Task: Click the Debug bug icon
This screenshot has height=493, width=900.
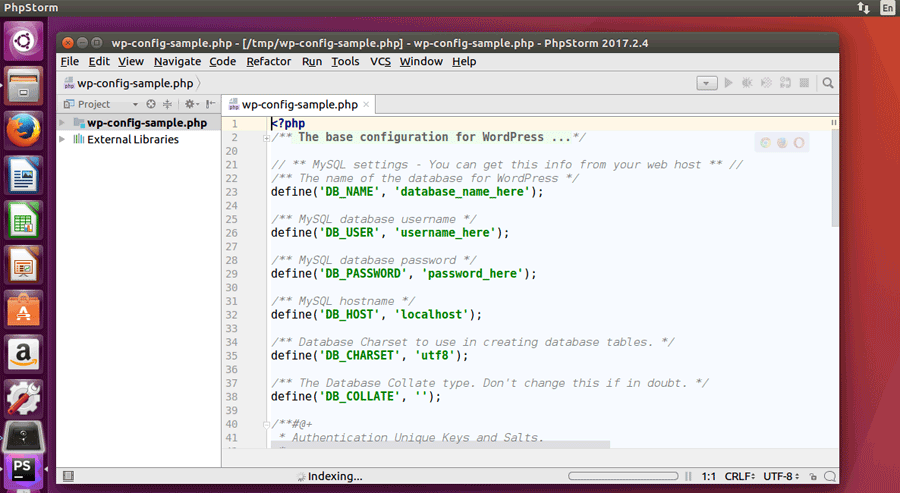Action: pos(747,83)
